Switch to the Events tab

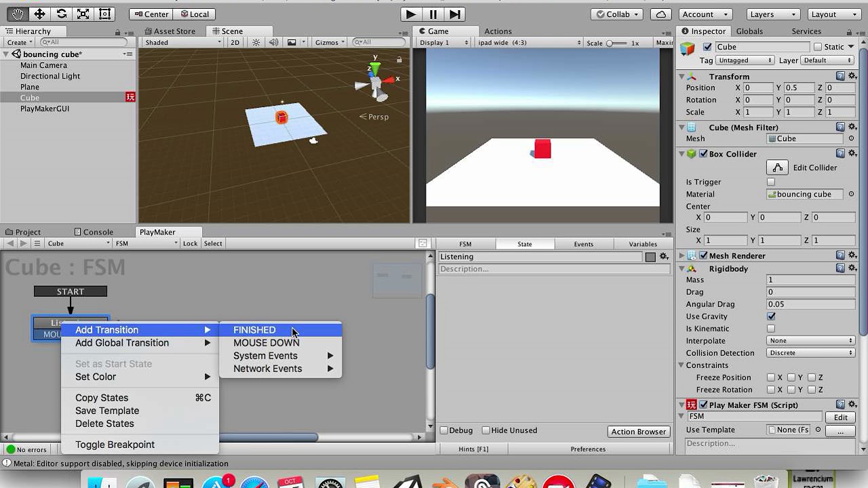point(583,244)
